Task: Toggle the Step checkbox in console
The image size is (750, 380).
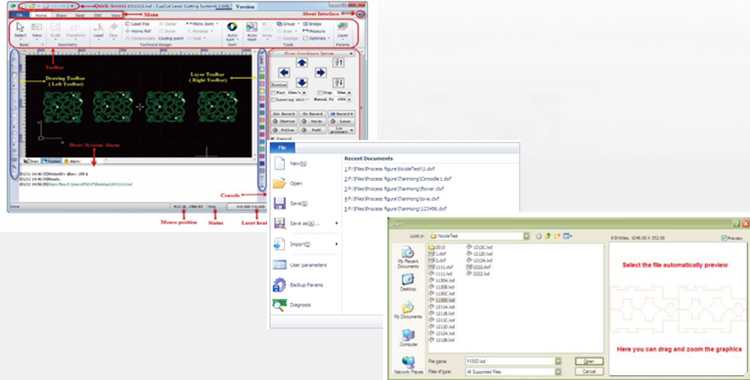Action: (320, 92)
